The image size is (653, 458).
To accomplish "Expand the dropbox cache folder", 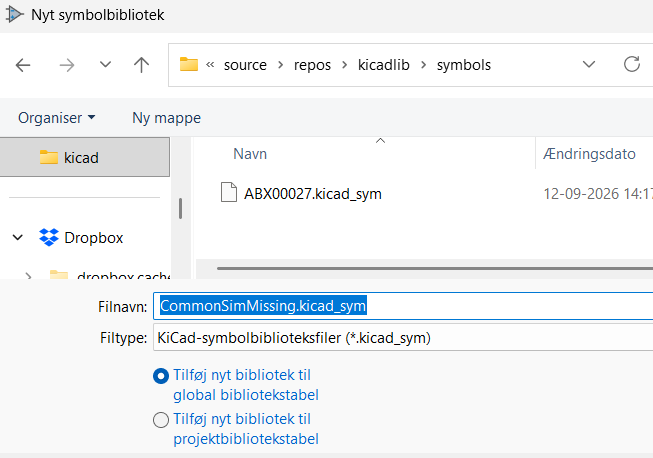I will [28, 276].
